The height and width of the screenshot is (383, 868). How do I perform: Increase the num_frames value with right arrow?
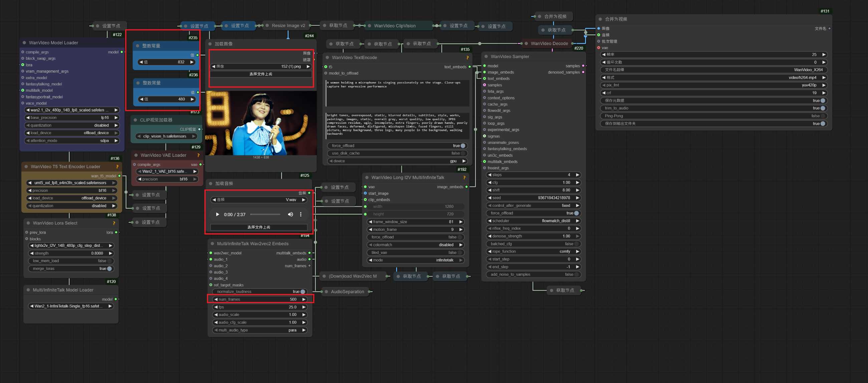point(303,299)
